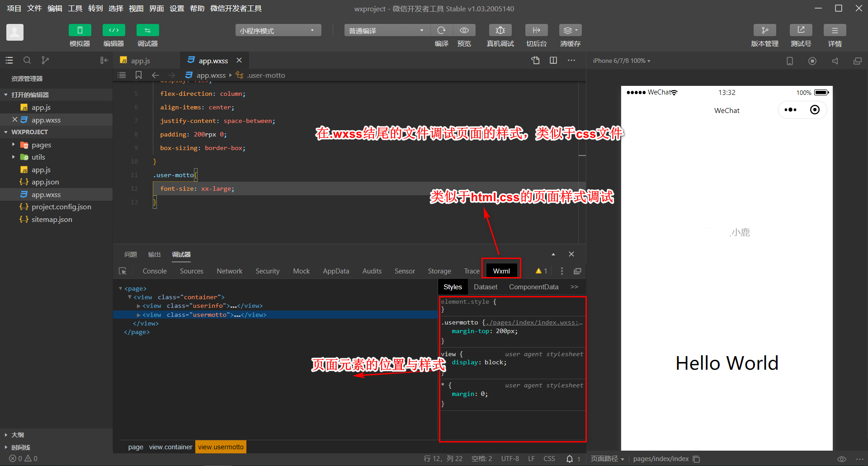Show more style tabs chevron
868x466 pixels.
[574, 287]
